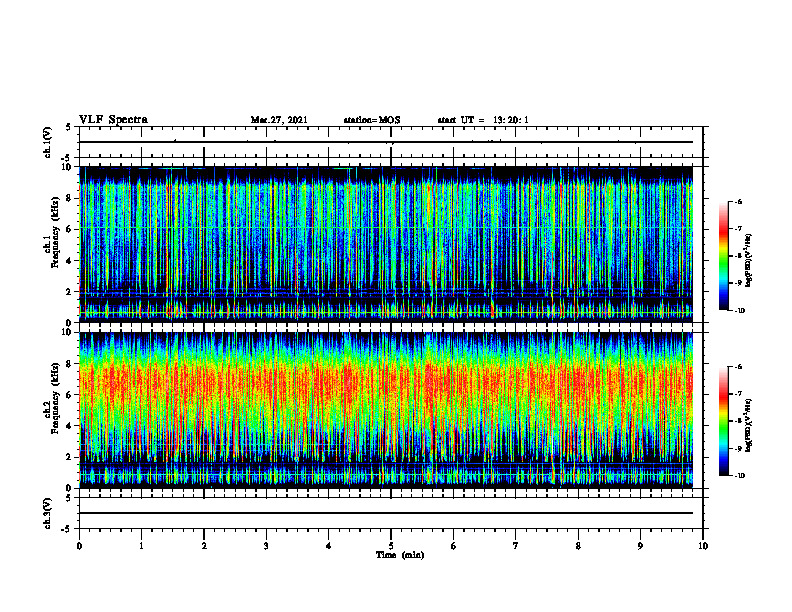Click the time axis tick label '5'

(391, 546)
